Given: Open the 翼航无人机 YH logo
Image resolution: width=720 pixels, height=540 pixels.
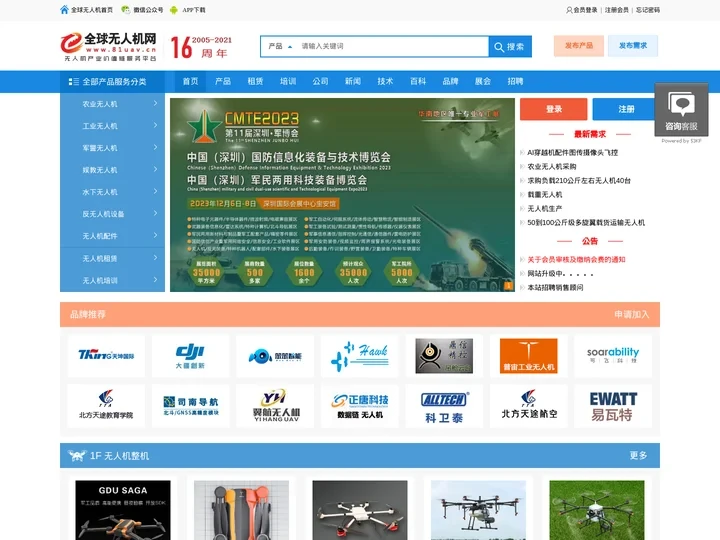Looking at the screenshot, I should 275,406.
